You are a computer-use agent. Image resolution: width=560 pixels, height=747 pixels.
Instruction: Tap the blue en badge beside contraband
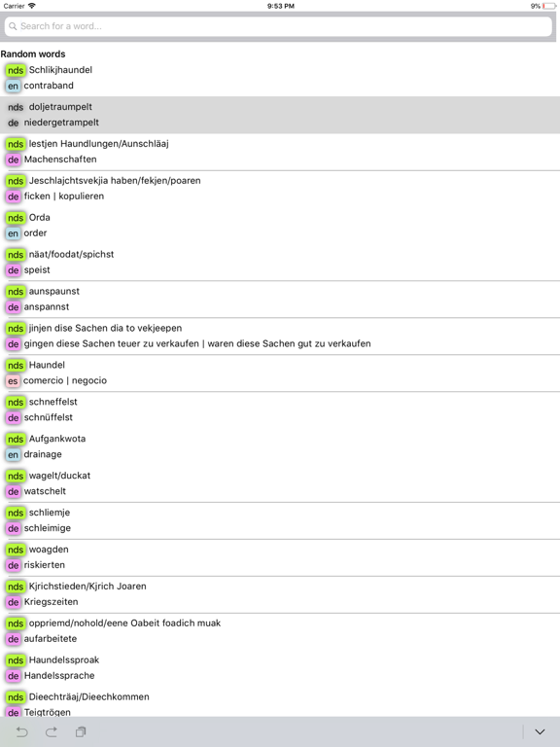point(13,86)
